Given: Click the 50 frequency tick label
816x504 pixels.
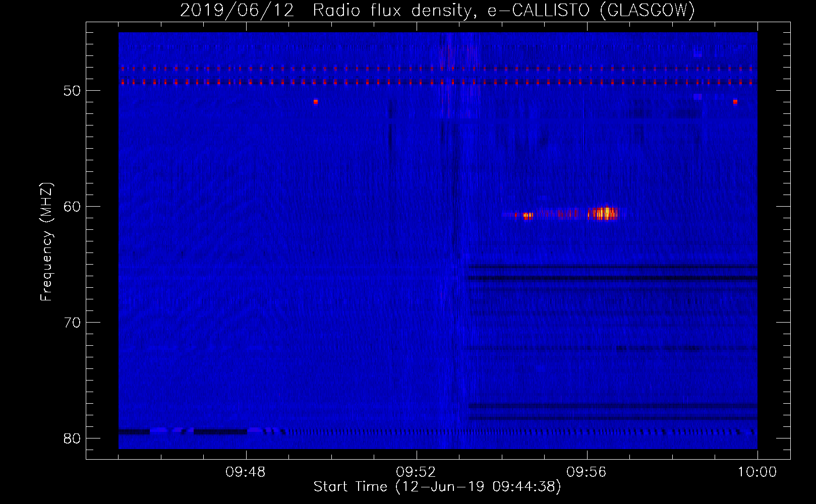Looking at the screenshot, I should coord(73,91).
